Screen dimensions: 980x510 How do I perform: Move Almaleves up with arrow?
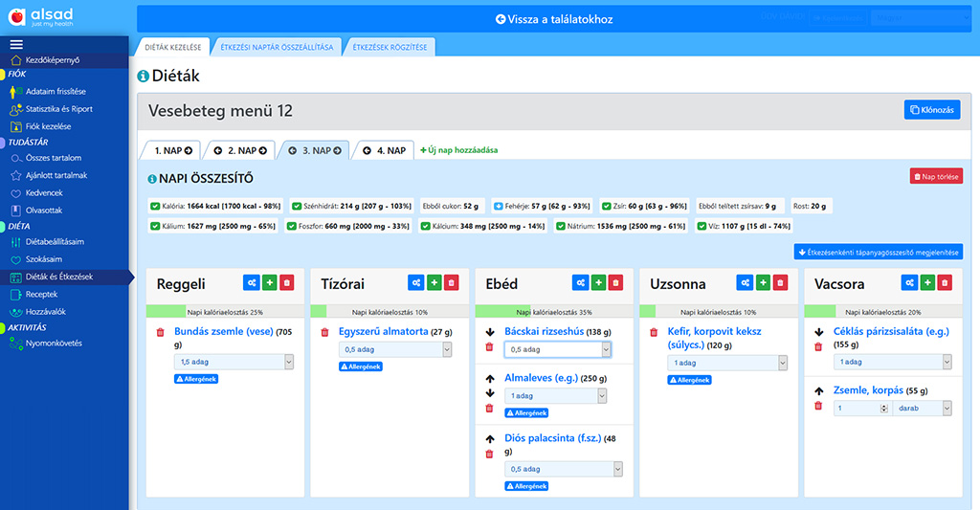tap(489, 379)
